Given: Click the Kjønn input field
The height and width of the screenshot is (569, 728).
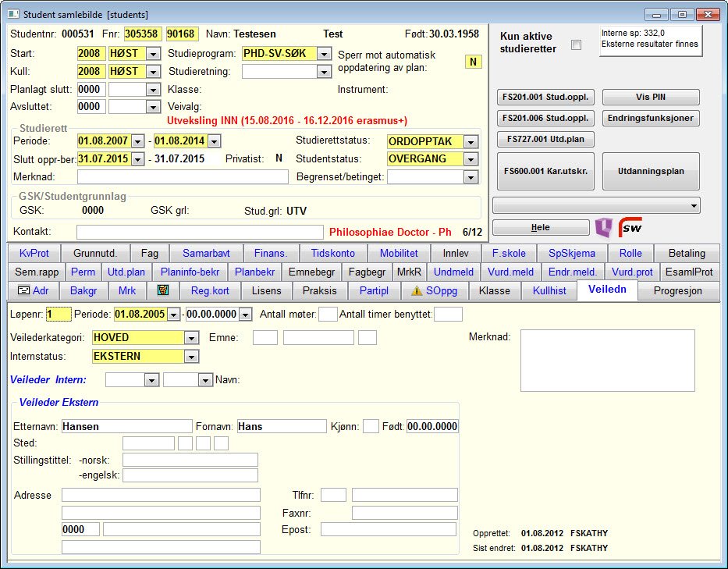Looking at the screenshot, I should click(371, 426).
